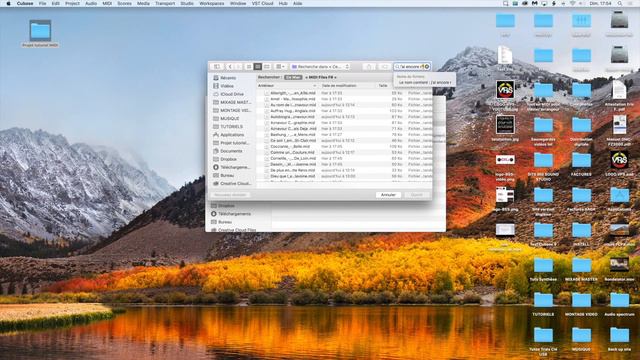This screenshot has width=640, height=360.
Task: Select the MIXAGE MASTER desktop folder
Action: pos(581,269)
